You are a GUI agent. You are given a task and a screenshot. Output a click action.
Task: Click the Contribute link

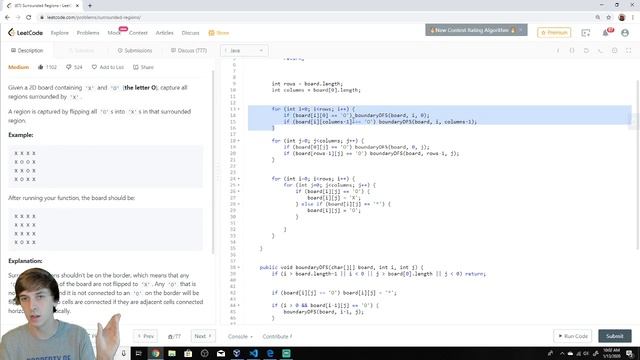click(277, 336)
